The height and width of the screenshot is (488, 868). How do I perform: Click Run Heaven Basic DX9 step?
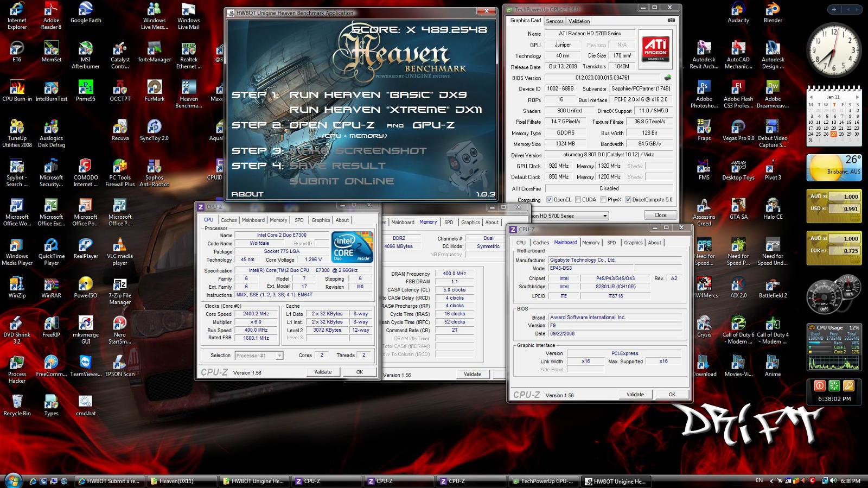378,94
